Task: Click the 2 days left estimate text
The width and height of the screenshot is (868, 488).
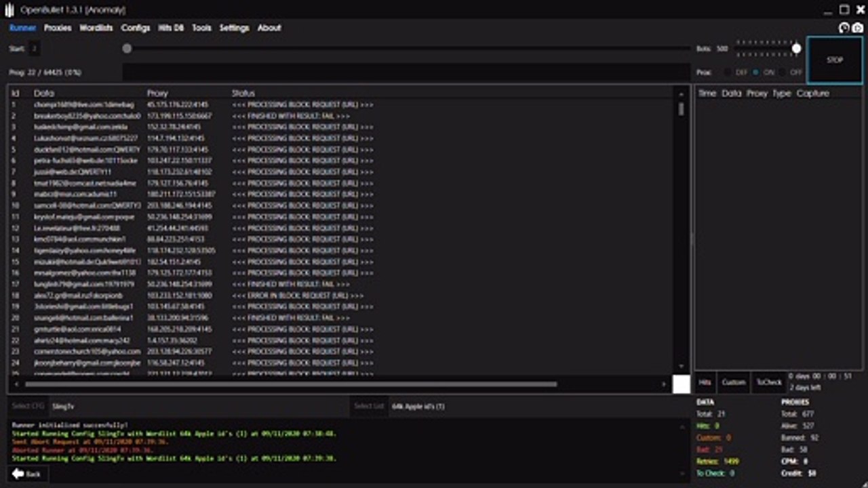Action: click(x=805, y=388)
